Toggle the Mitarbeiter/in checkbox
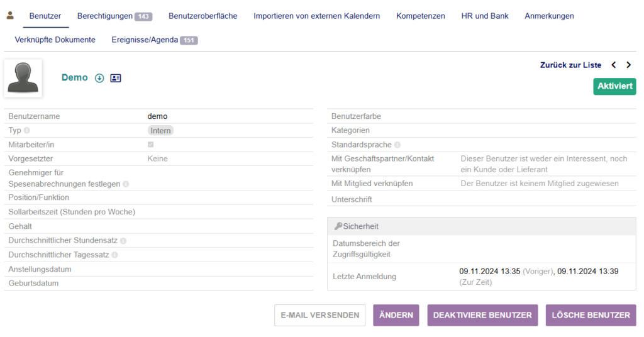The width and height of the screenshot is (644, 337). 151,145
